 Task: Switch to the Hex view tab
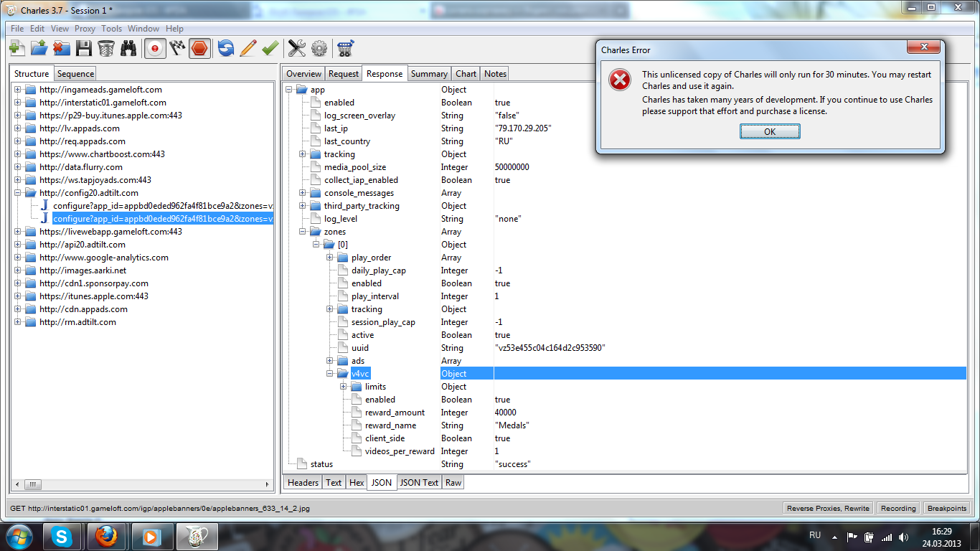point(357,483)
